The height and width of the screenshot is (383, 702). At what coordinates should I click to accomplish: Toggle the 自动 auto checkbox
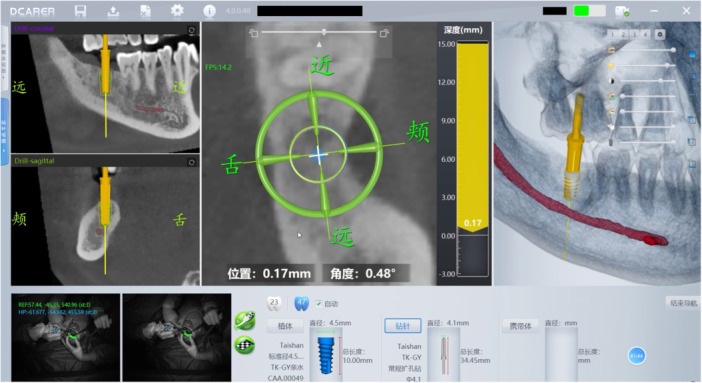[x=318, y=304]
